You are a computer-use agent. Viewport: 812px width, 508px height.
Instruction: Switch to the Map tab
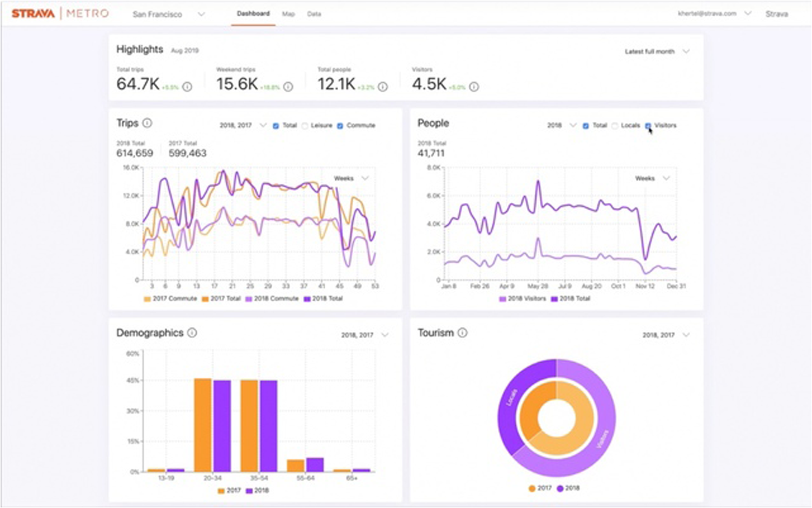coord(288,14)
